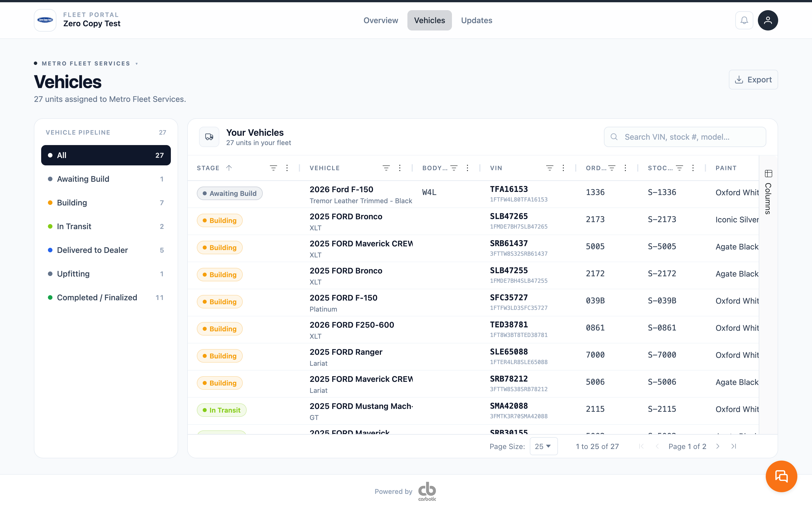Open the chat support bubble
Screen dimensions: 812x508
click(x=781, y=476)
